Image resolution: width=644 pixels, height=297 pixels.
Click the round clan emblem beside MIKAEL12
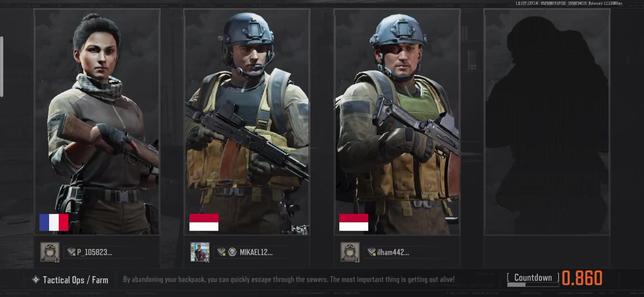(x=232, y=252)
